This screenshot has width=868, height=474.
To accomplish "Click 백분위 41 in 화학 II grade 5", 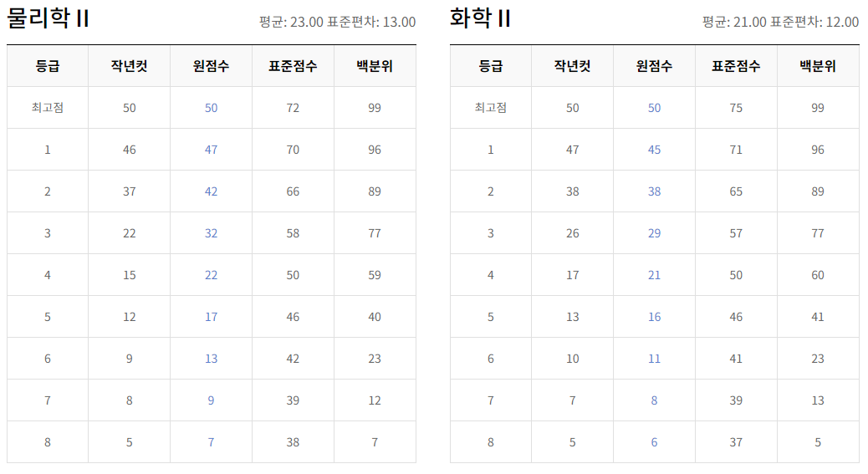I will 818,317.
